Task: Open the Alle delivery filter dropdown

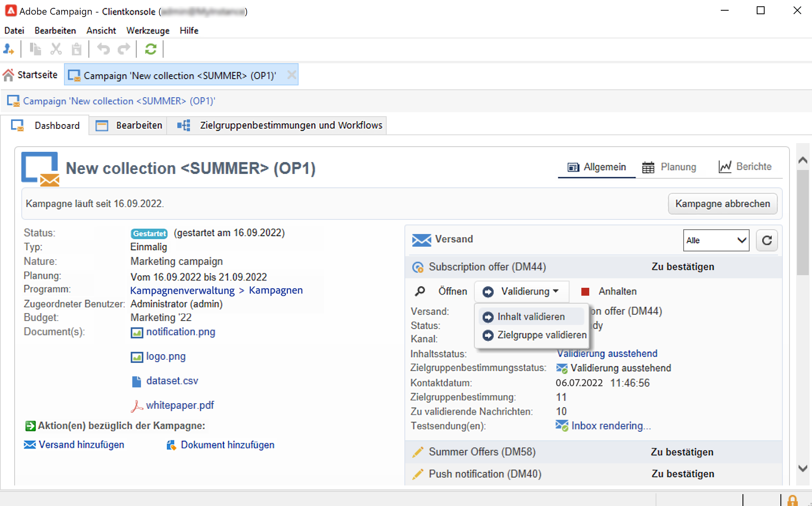Action: [716, 240]
